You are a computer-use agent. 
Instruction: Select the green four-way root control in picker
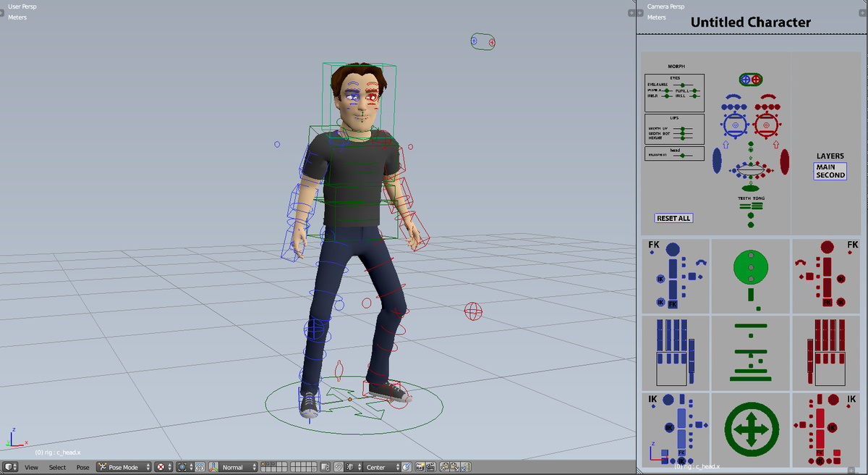[751, 429]
